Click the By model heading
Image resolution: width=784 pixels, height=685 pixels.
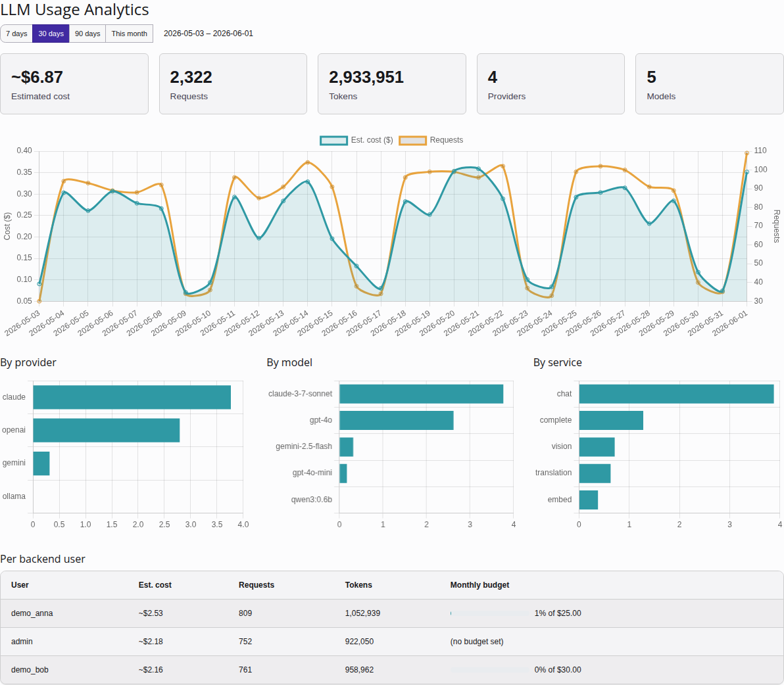[x=289, y=363]
